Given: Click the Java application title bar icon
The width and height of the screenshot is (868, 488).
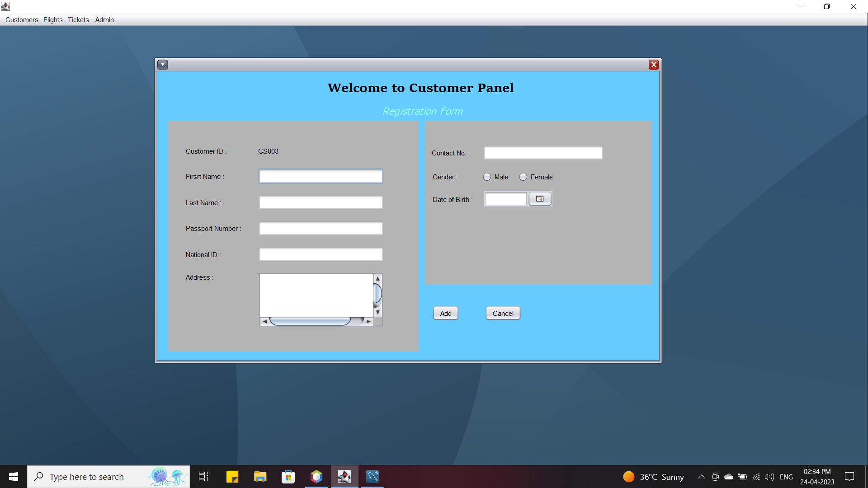Looking at the screenshot, I should click(x=5, y=6).
